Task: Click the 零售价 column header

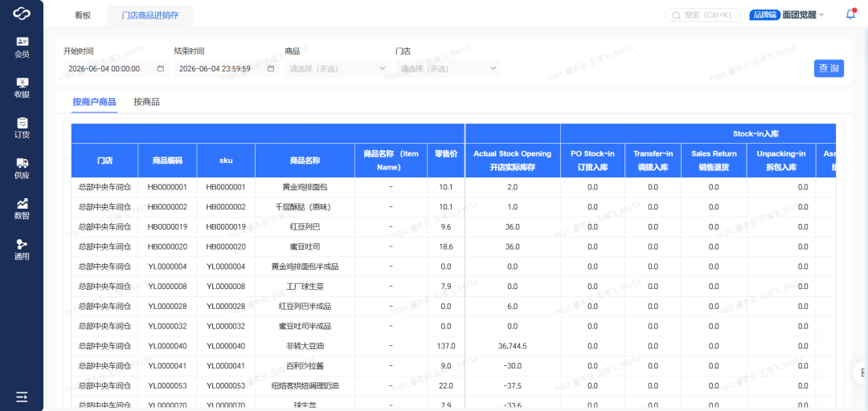Action: click(x=445, y=161)
